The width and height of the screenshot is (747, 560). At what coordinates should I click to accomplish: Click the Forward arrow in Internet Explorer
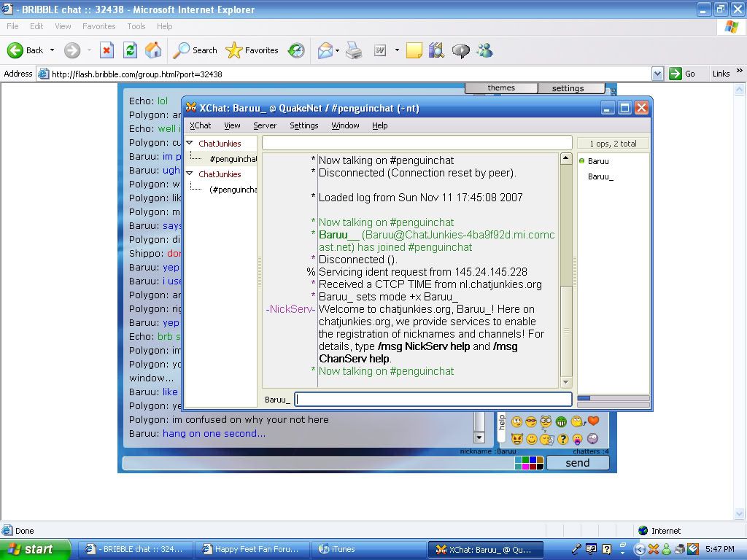(x=72, y=50)
